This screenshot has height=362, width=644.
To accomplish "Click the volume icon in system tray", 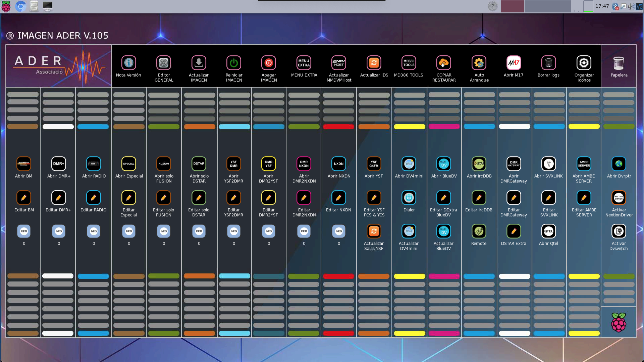I will 630,6.
